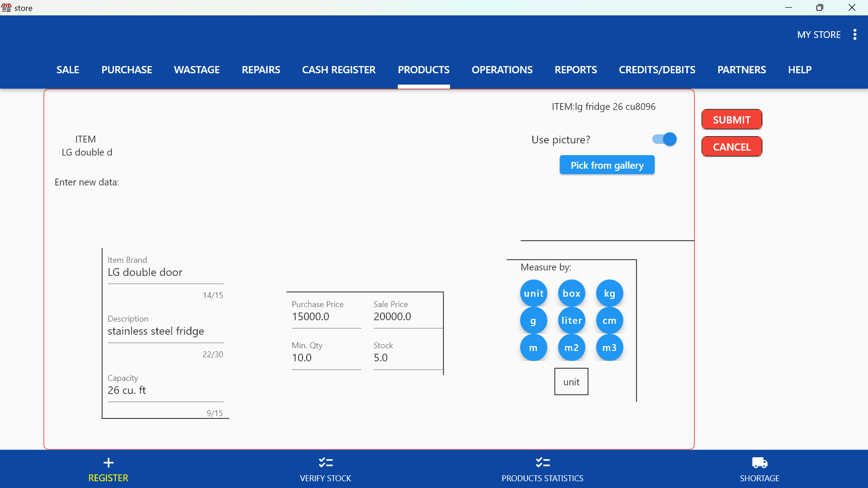Click CANCEL to discard changes
868x488 pixels.
(x=731, y=147)
